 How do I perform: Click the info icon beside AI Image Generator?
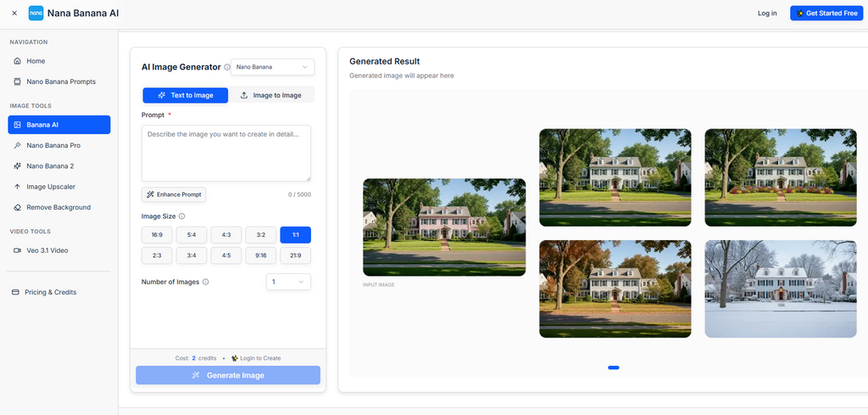pos(227,67)
